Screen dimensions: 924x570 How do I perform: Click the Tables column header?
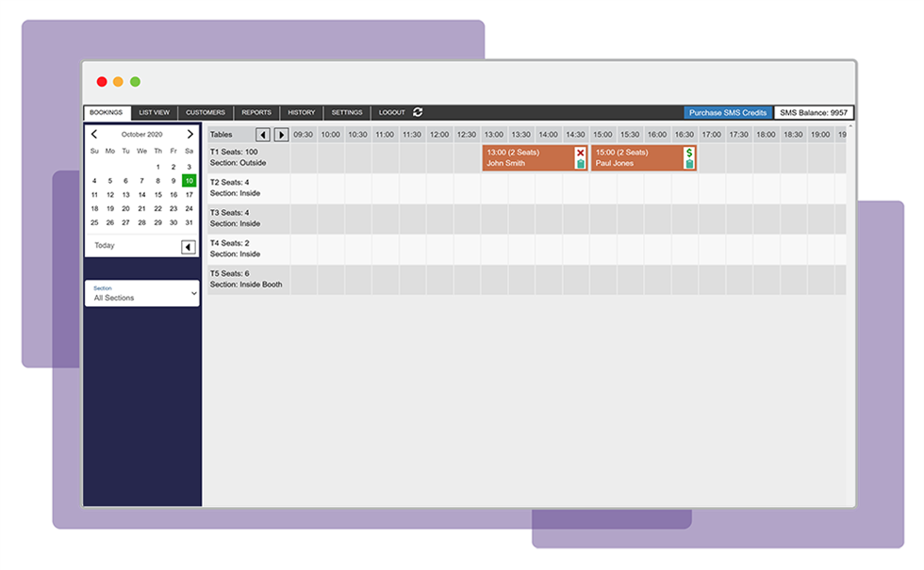(221, 135)
